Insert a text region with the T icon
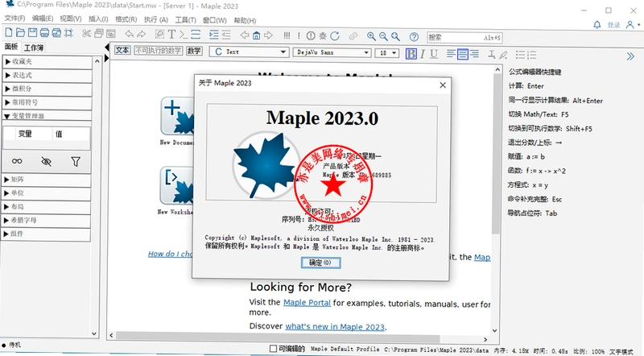 coord(171,35)
